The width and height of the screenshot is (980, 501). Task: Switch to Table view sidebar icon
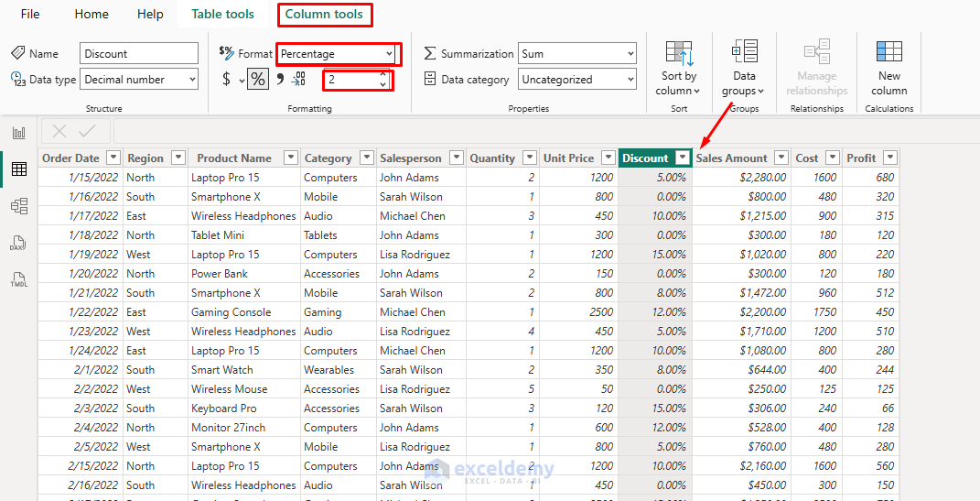tap(19, 169)
